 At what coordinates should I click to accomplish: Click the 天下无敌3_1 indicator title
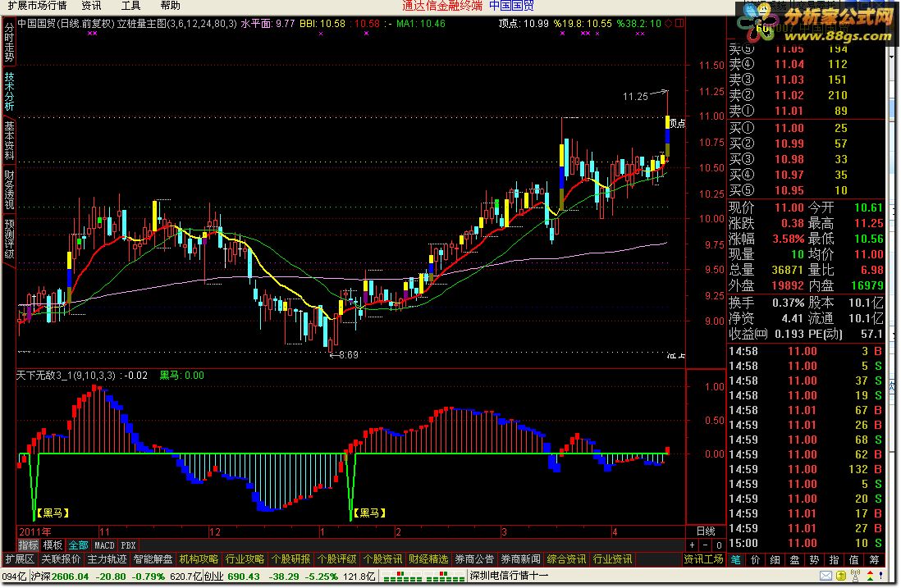(68, 376)
